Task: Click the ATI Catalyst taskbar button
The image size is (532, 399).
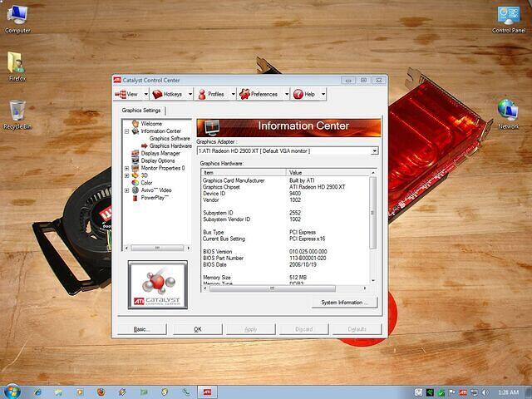Action: tap(207, 392)
